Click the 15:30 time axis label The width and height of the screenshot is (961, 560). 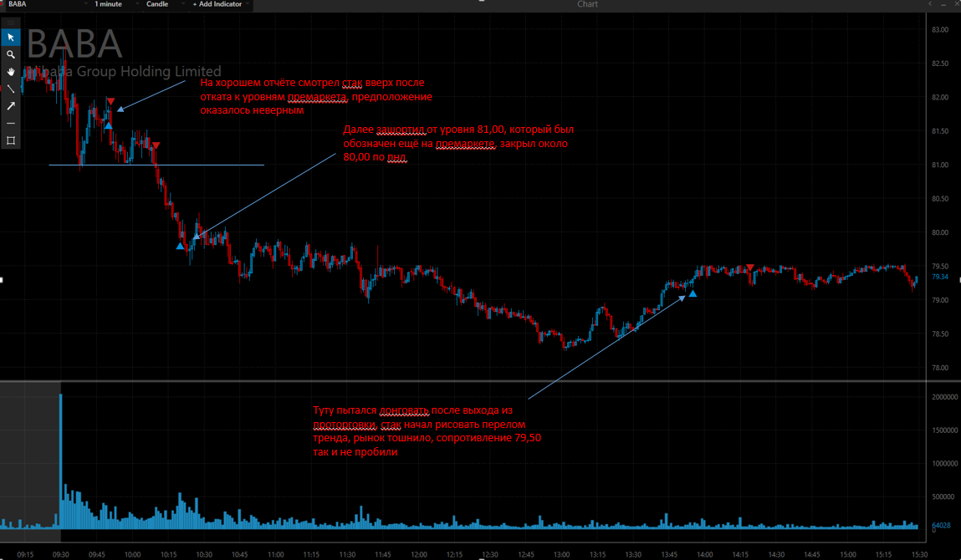[919, 554]
